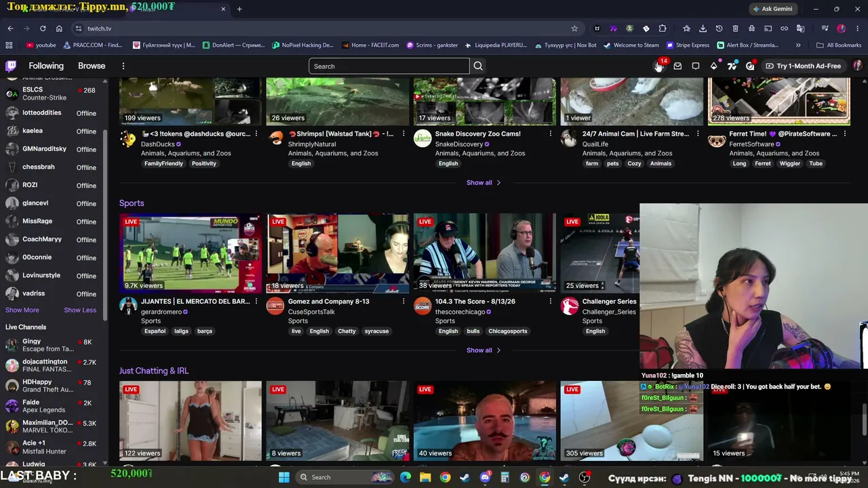
Task: Go to the Twitch home logo
Action: 11,66
